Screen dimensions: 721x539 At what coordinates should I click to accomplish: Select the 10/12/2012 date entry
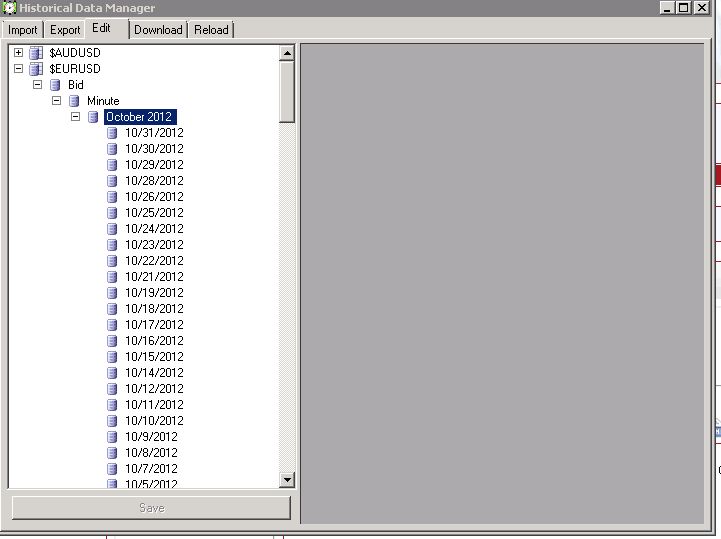point(154,389)
